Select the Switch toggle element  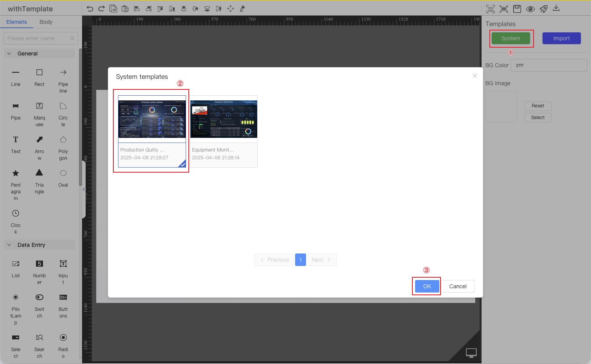pos(39,297)
